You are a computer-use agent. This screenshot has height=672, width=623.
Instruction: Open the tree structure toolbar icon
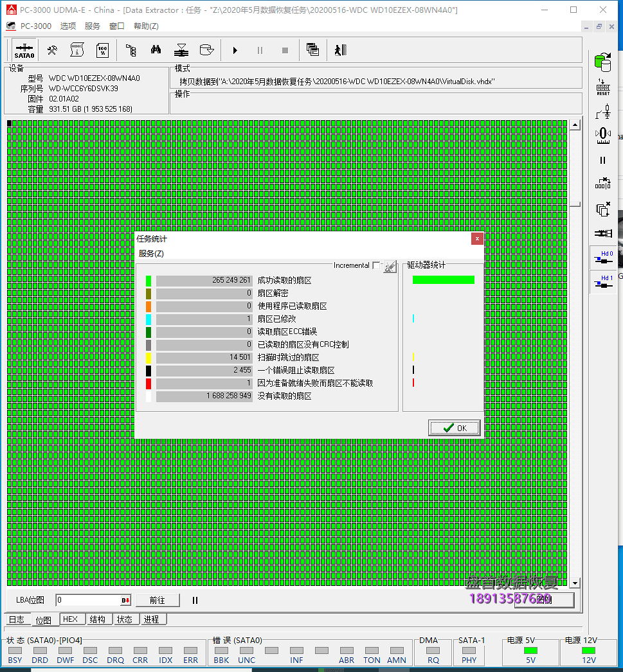click(131, 51)
